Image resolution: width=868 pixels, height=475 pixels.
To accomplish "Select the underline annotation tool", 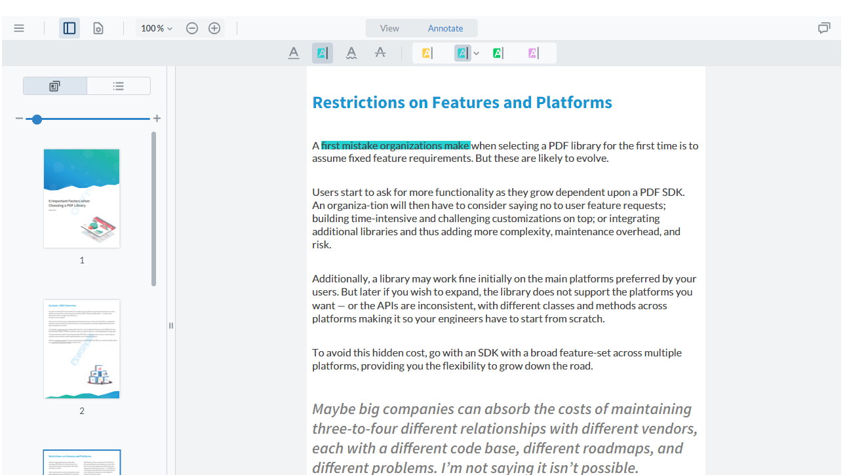I will (x=293, y=52).
